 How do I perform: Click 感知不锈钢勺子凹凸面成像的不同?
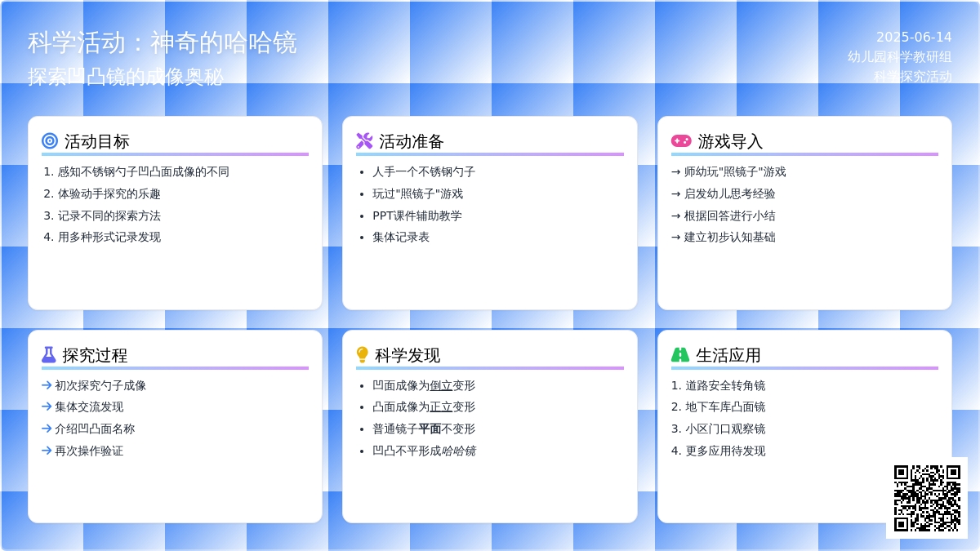click(143, 171)
